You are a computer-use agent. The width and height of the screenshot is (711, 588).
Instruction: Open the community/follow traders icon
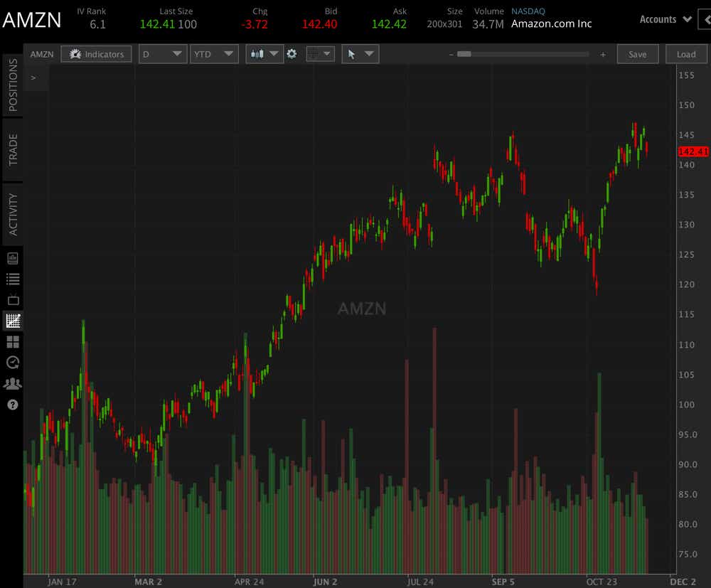(12, 383)
